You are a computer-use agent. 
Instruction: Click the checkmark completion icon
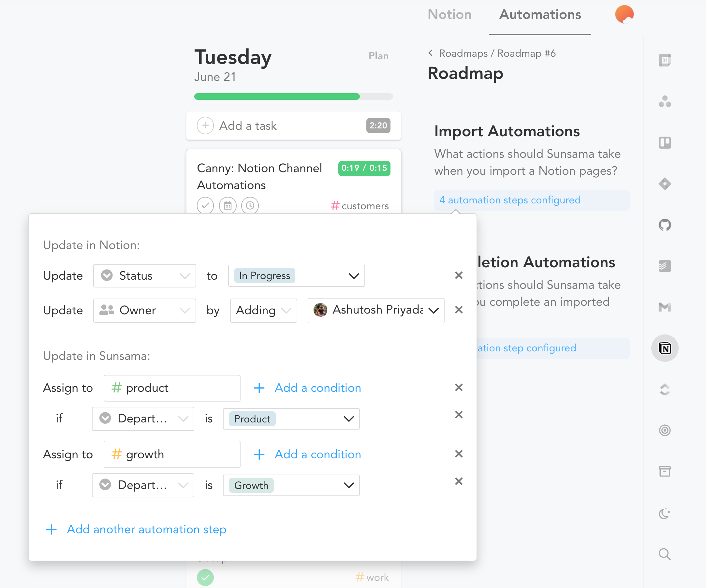pos(207,206)
